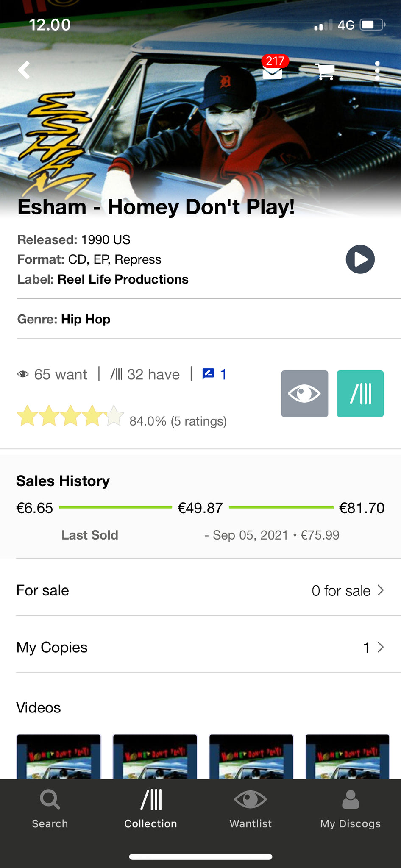401x868 pixels.
Task: Open the first video thumbnail
Action: [x=59, y=757]
